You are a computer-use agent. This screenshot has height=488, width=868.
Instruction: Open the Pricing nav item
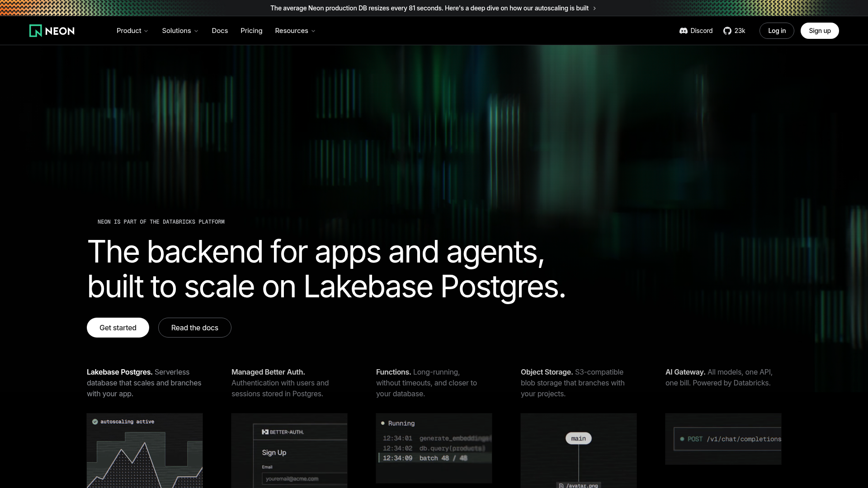[x=251, y=31]
